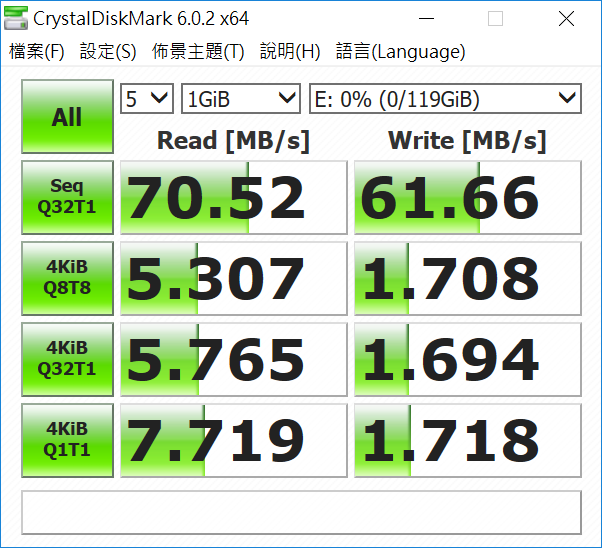Viewport: 602px width, 548px height.
Task: Click the Seq write result 61.66
Action: [x=468, y=197]
